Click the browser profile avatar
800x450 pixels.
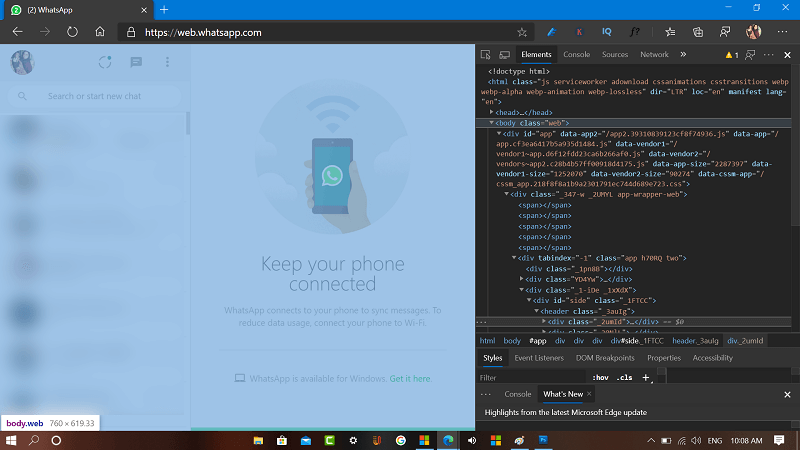click(x=754, y=32)
